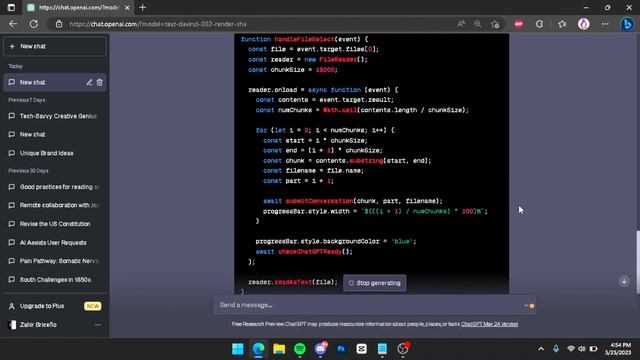The width and height of the screenshot is (640, 360).
Task: Open the Remote collaboration chat
Action: [x=55, y=205]
